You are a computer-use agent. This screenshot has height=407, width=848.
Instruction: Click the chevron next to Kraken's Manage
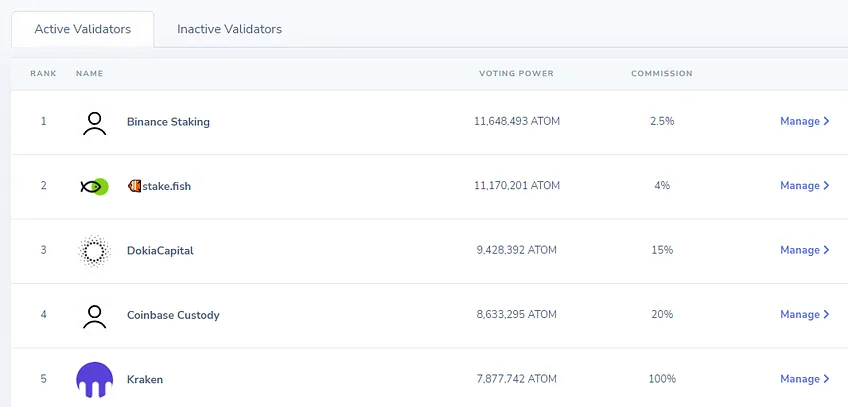[826, 379]
